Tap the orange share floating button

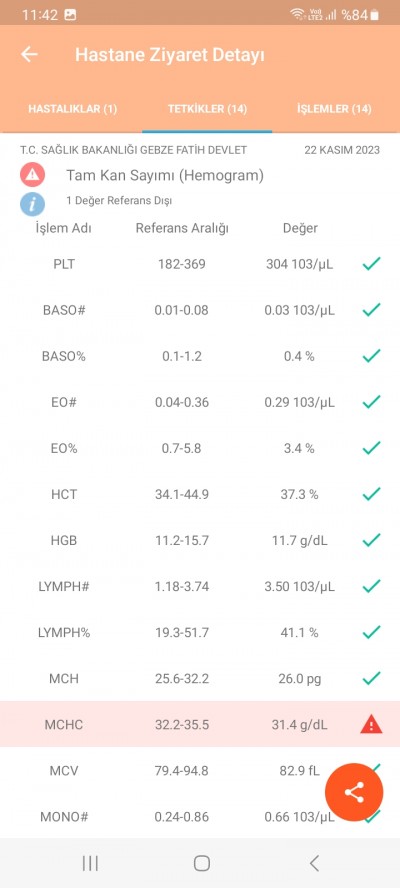(354, 792)
